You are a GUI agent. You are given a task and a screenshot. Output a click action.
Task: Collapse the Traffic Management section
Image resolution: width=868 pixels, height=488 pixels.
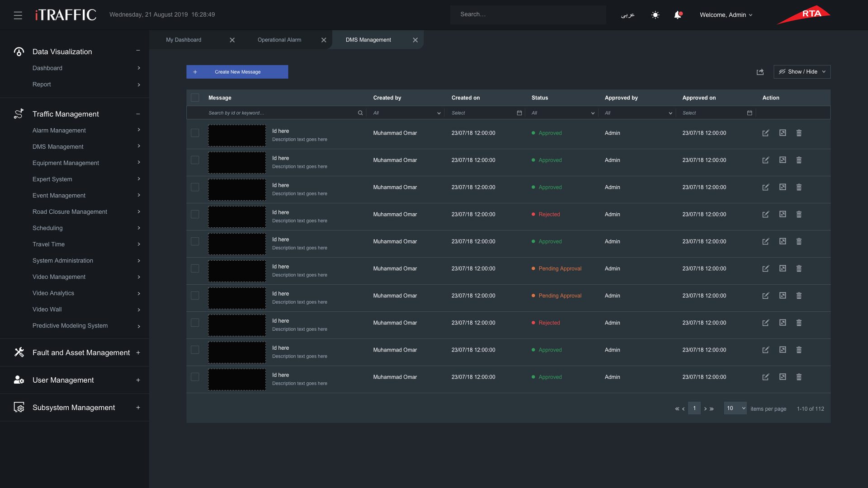pyautogui.click(x=138, y=114)
